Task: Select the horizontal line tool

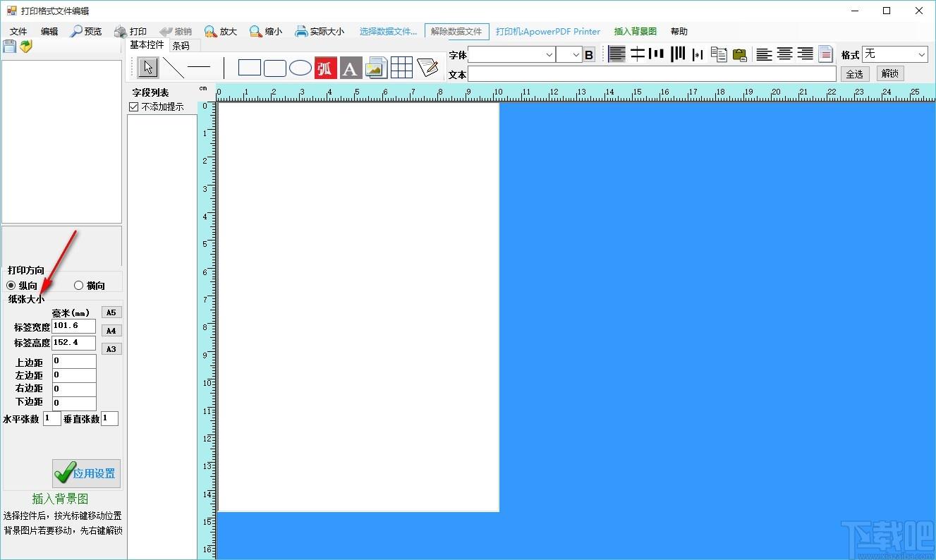Action: point(199,68)
